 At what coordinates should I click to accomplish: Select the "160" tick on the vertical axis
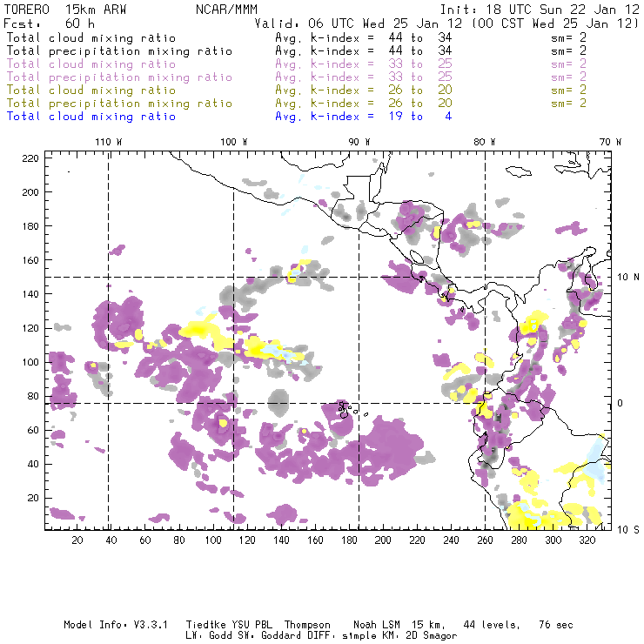click(x=30, y=260)
